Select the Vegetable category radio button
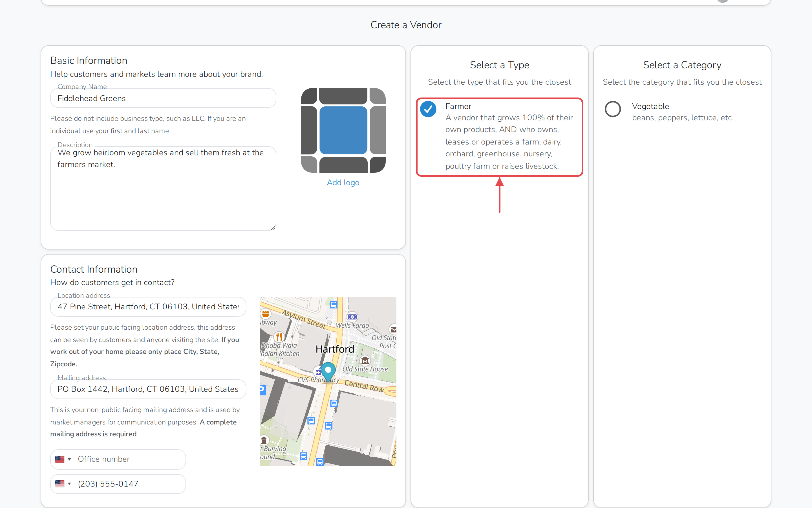This screenshot has height=508, width=812. point(613,109)
